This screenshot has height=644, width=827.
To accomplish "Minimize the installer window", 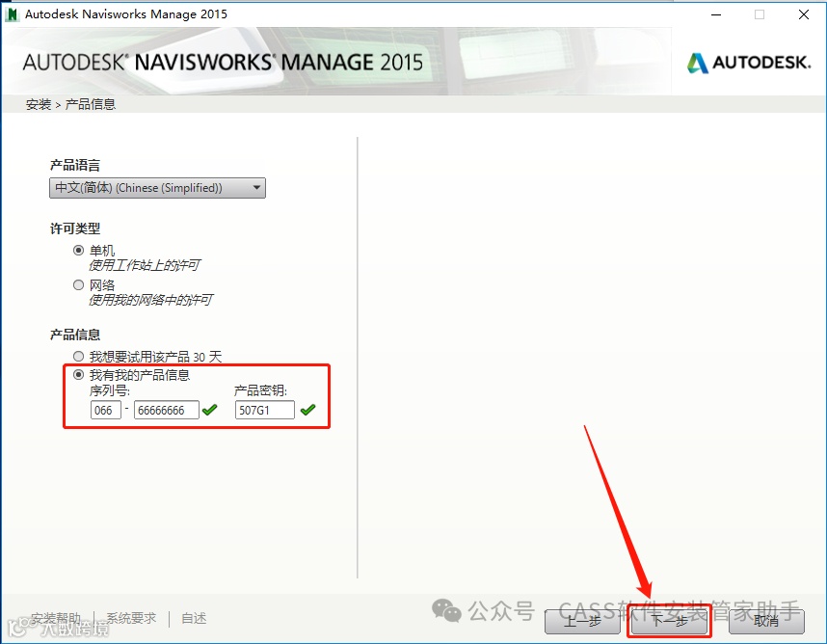I will click(716, 14).
